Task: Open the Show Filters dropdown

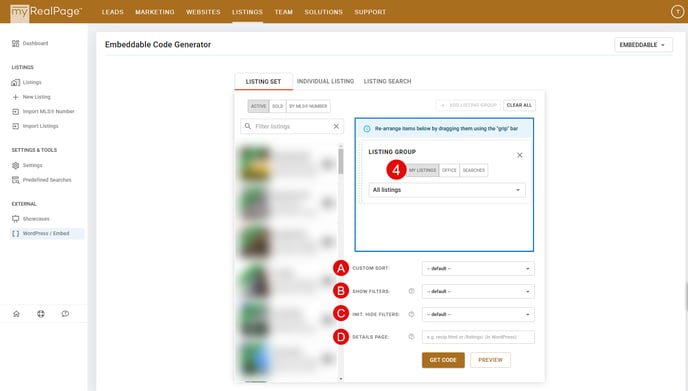Action: pos(478,291)
